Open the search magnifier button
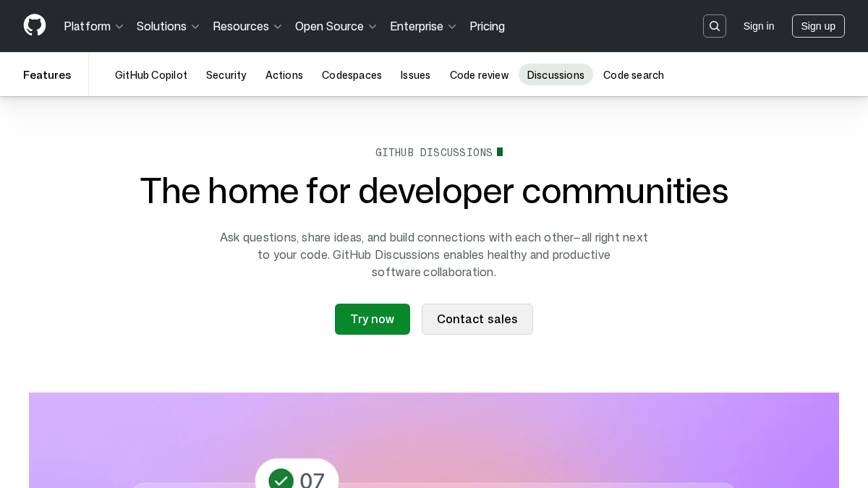The image size is (868, 488). click(x=715, y=26)
